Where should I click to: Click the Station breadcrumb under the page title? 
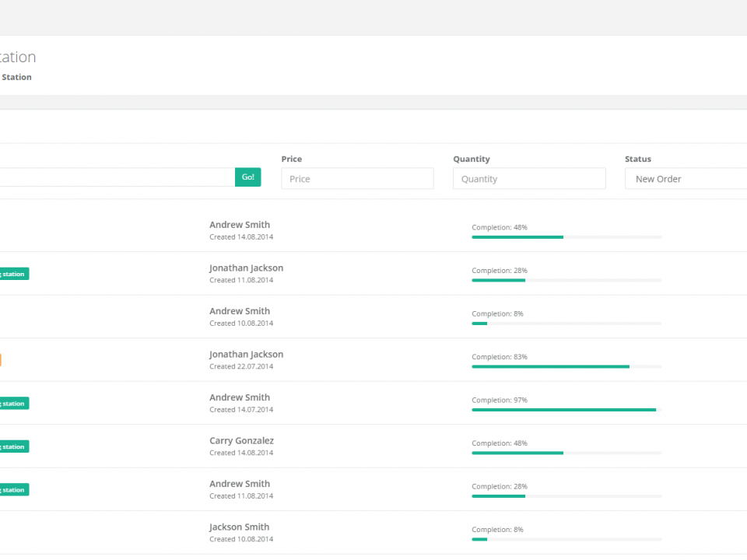[x=16, y=77]
